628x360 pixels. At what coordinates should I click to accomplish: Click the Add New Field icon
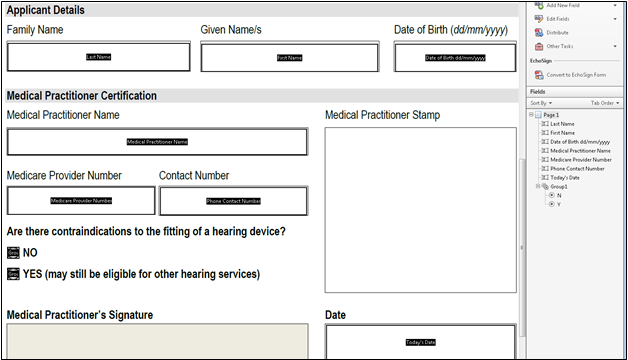[539, 6]
